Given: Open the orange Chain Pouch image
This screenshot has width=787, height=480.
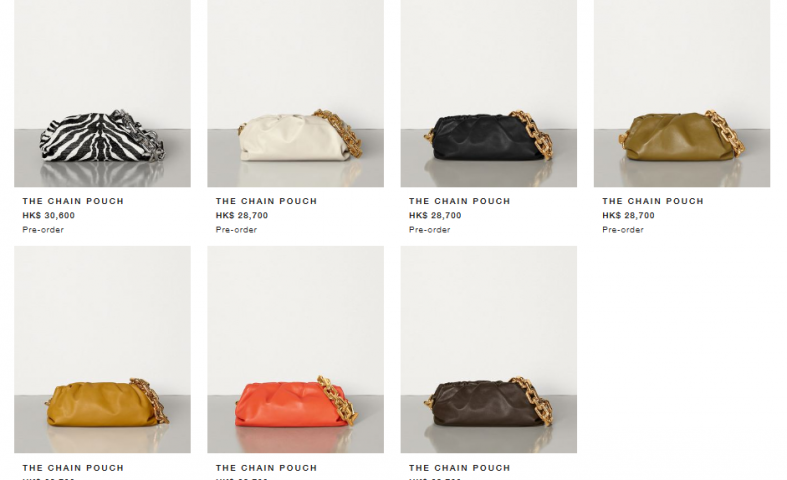Looking at the screenshot, I should (x=296, y=349).
